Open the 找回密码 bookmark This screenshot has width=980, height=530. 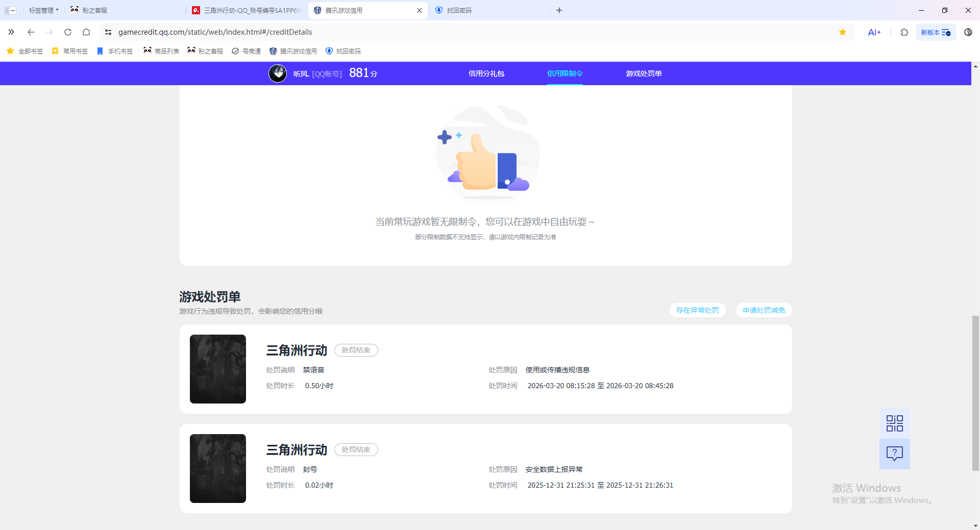tap(343, 51)
